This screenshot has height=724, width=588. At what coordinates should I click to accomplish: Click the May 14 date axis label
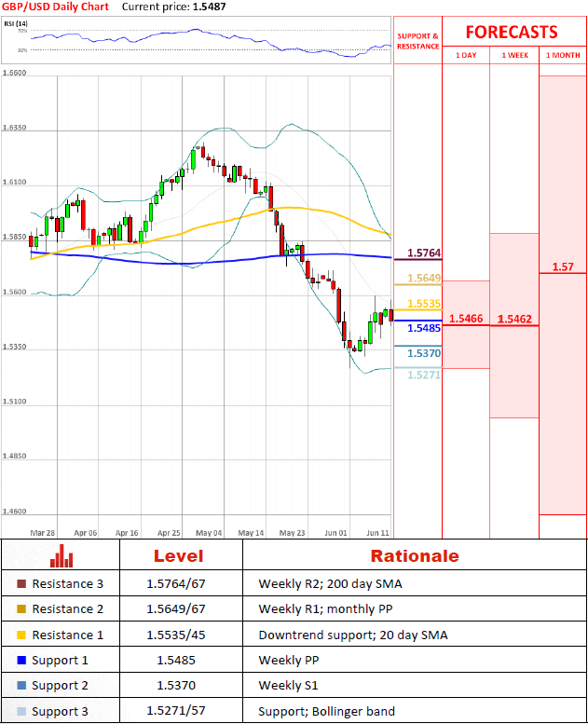(251, 533)
